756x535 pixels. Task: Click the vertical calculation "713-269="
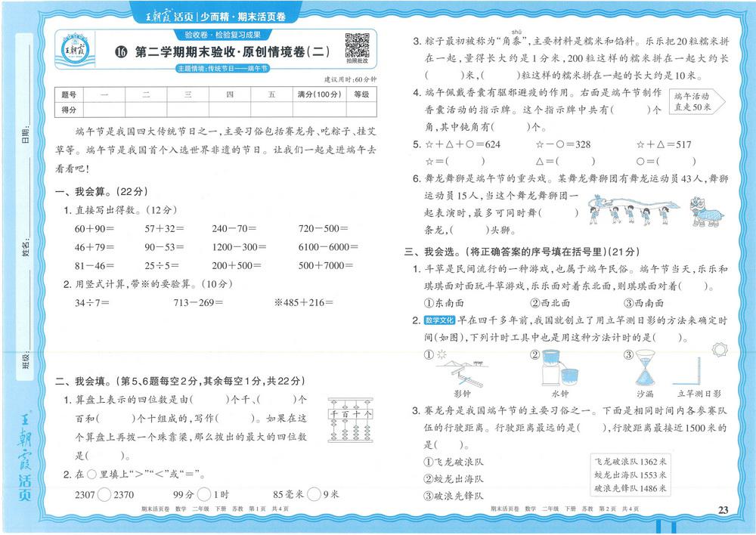198,303
